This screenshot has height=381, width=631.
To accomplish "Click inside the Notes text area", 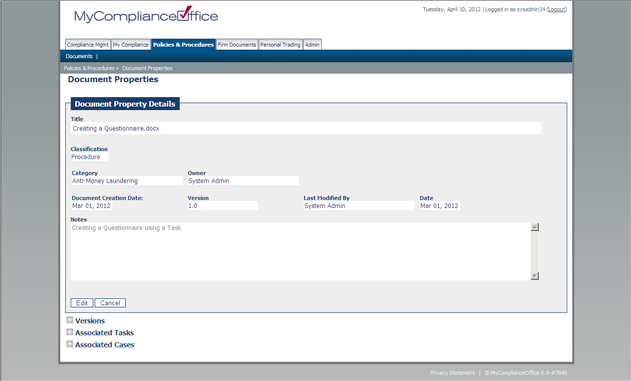I will point(301,251).
